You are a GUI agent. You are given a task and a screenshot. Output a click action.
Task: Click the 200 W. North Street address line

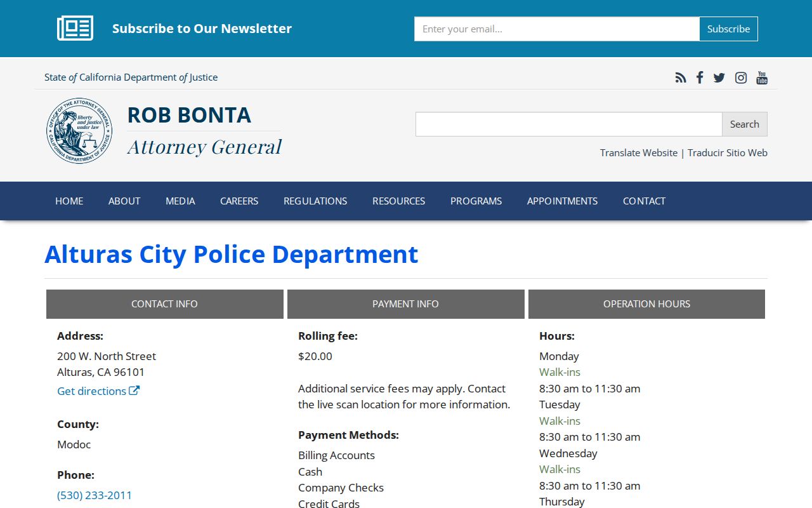pos(107,356)
